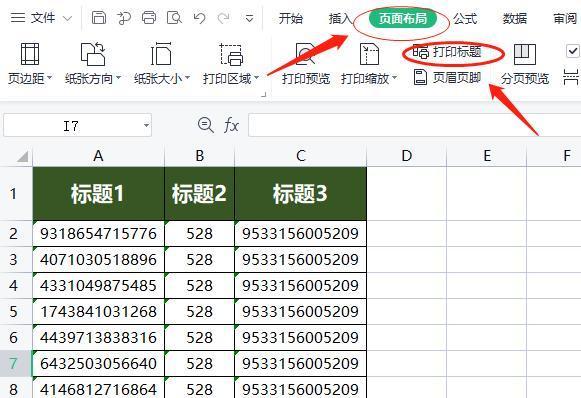Switch to the 插入 tab
The height and width of the screenshot is (398, 581).
(x=340, y=18)
